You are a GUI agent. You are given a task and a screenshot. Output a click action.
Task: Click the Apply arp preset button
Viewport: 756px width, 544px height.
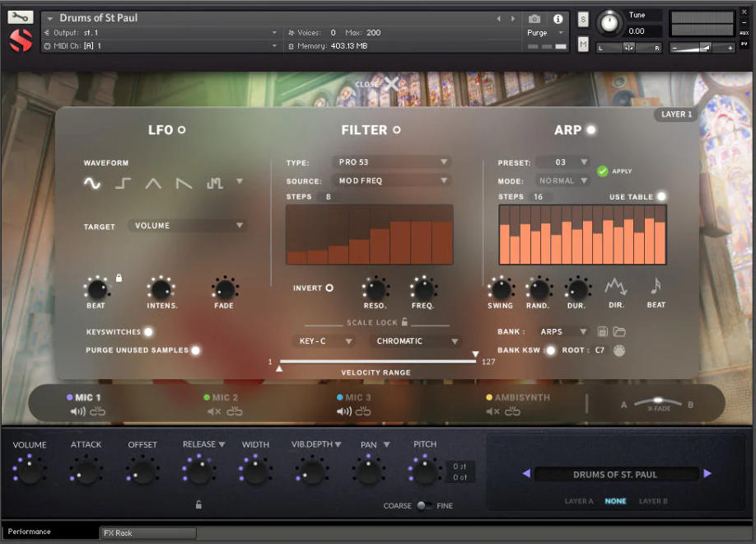(603, 171)
